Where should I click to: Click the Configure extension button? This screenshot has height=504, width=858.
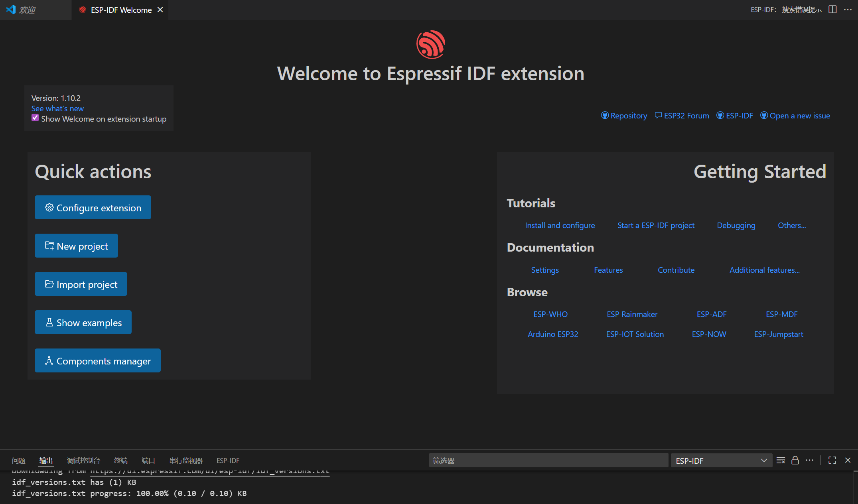[93, 207]
